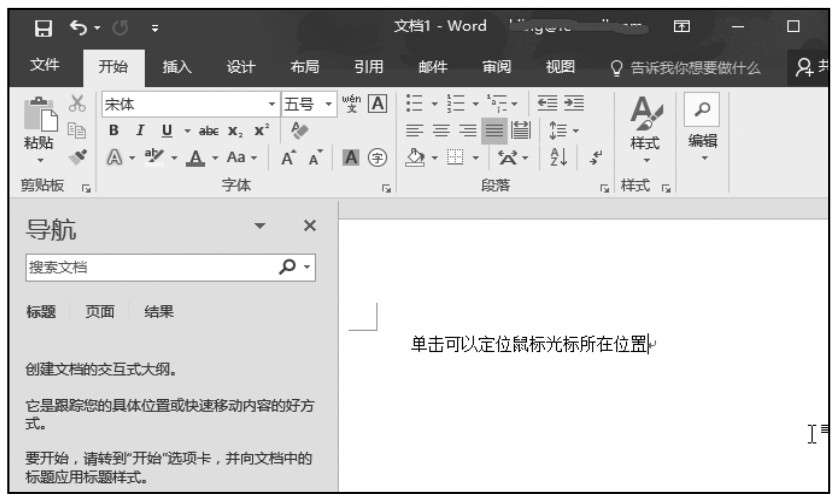Toggle subscript formatting

236,131
